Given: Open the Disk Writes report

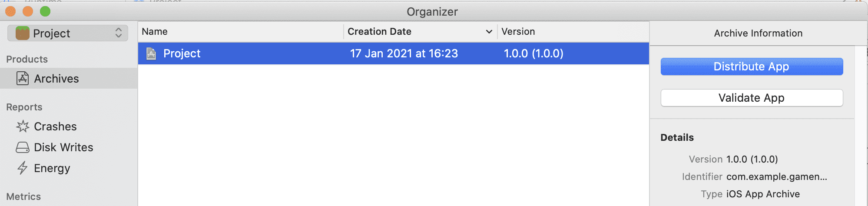Looking at the screenshot, I should pyautogui.click(x=63, y=147).
